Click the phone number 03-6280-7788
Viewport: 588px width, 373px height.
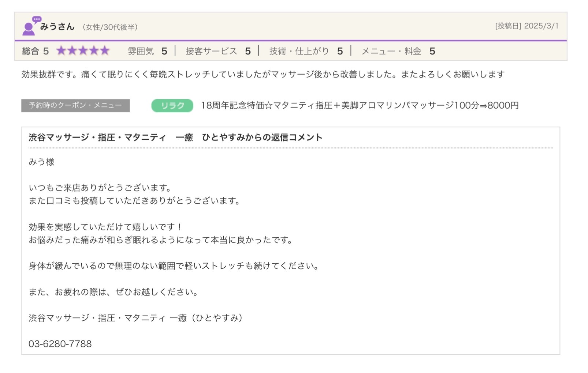pyautogui.click(x=60, y=344)
